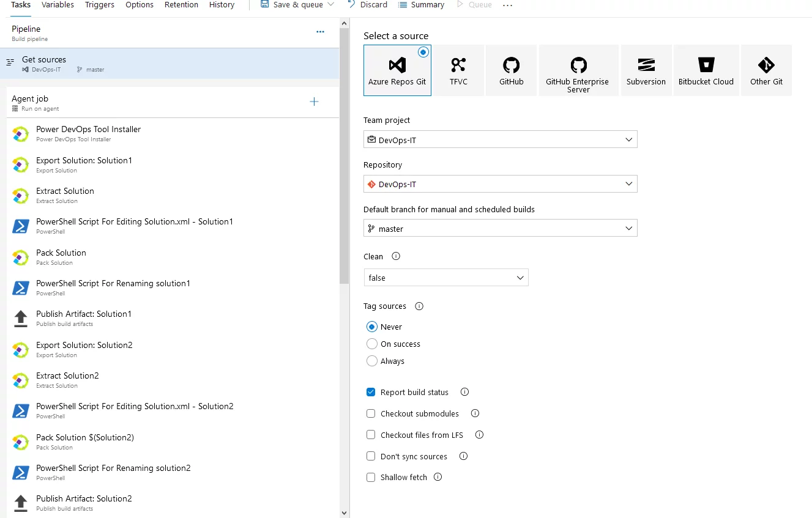Click the Export Solution: Solution2 task icon
Image resolution: width=812 pixels, height=518 pixels.
click(21, 350)
